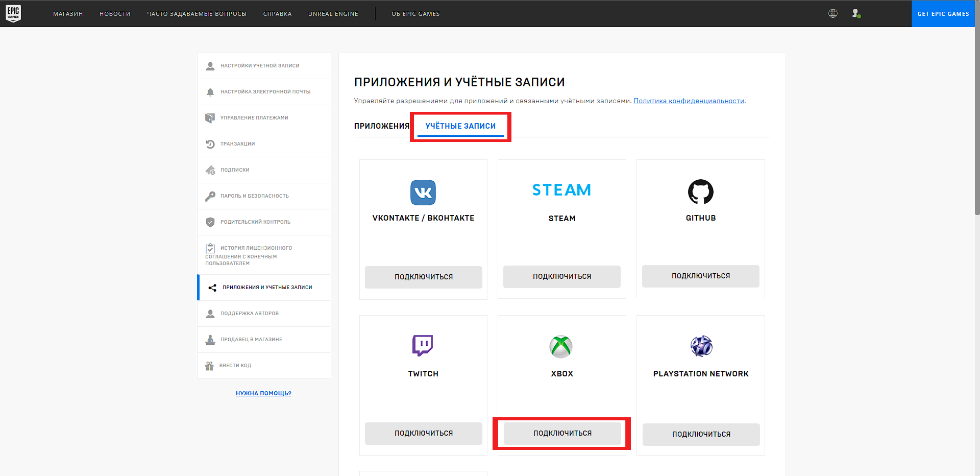Image resolution: width=980 pixels, height=476 pixels.
Task: Click the password and security key icon
Action: point(210,196)
